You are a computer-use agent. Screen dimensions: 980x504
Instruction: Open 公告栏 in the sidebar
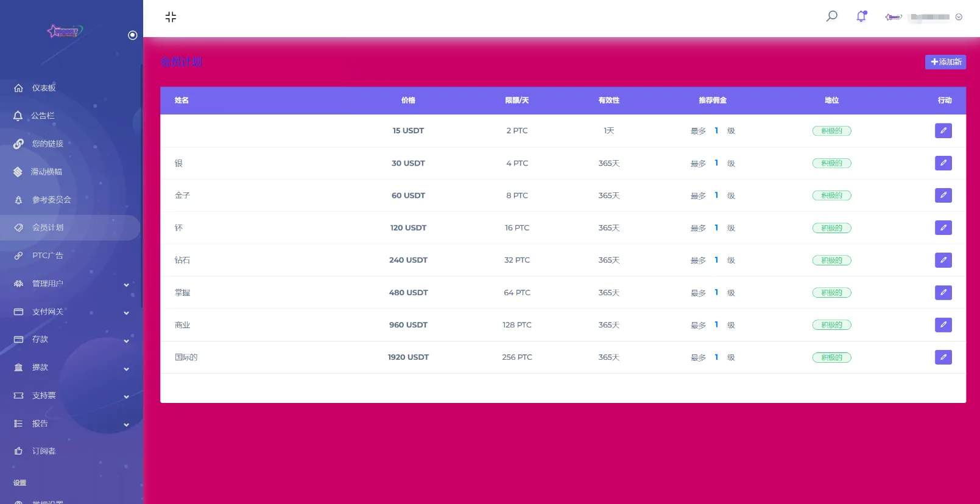coord(43,116)
